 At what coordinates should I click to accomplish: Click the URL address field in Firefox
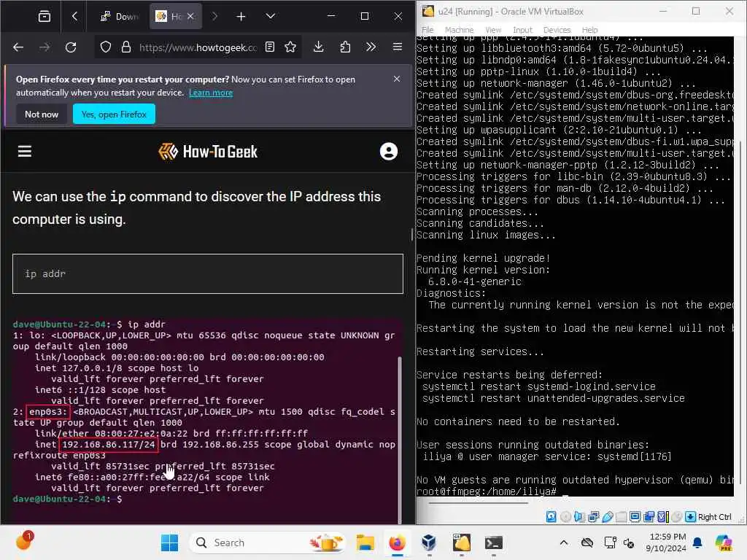pyautogui.click(x=198, y=47)
